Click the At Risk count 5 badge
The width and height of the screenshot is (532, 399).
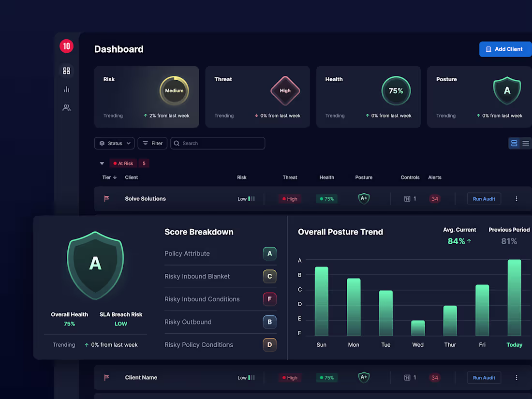tap(144, 163)
